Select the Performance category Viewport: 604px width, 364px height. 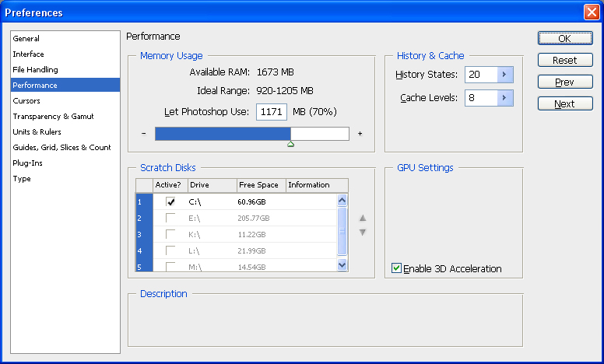point(65,85)
